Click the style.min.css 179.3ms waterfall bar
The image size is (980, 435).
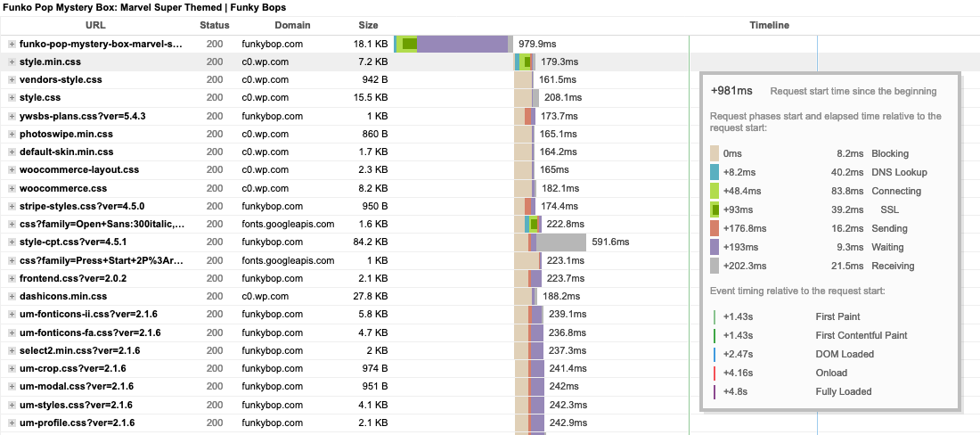click(x=525, y=62)
